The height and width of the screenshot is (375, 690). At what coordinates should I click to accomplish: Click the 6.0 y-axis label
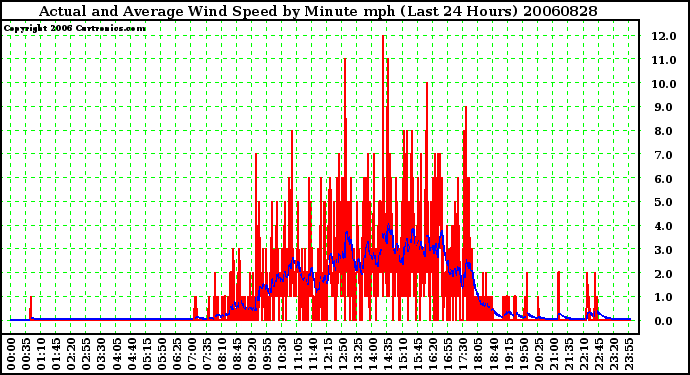point(664,179)
